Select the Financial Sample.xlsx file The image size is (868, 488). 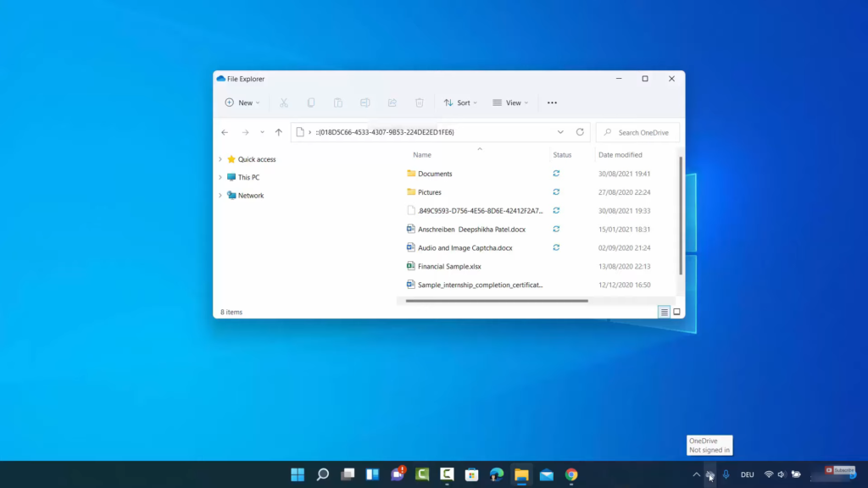pos(449,266)
